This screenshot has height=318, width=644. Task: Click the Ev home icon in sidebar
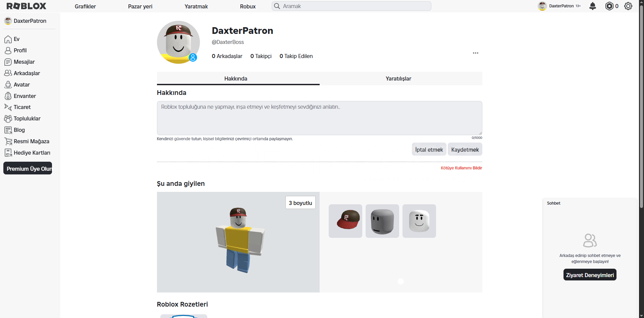8,39
